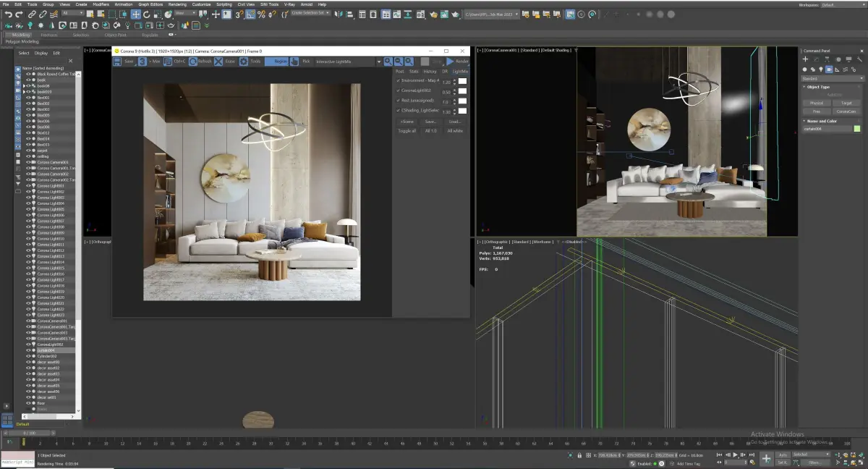
Task: Click the Percent Snap toggle icon
Action: pyautogui.click(x=261, y=14)
